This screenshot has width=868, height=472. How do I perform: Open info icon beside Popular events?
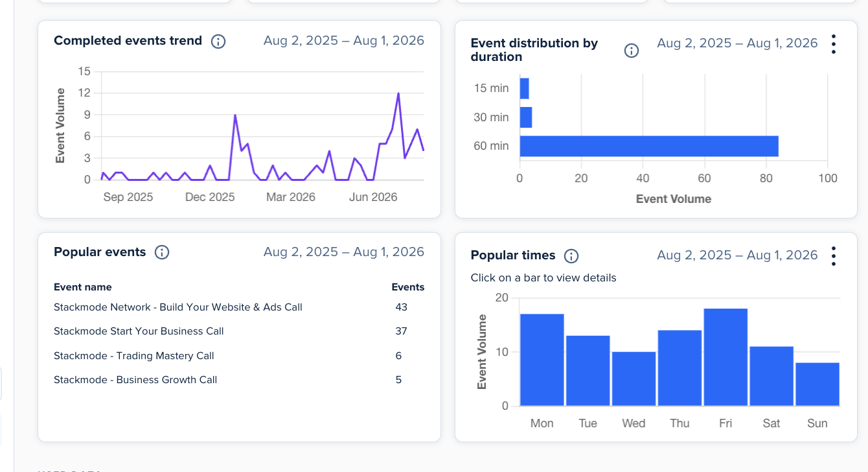pyautogui.click(x=162, y=252)
